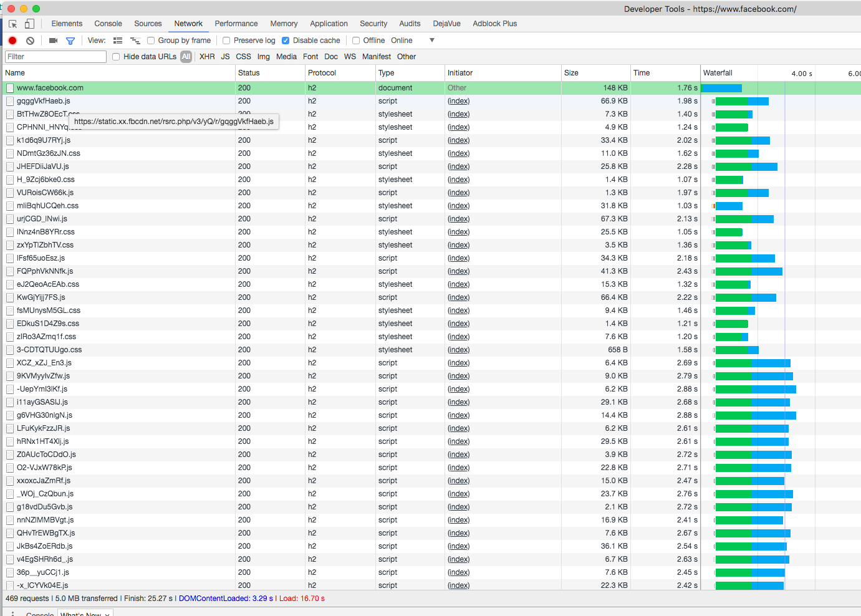The image size is (861, 616).
Task: Click the file icon beside LFuKykFzzJR.js
Action: pos(10,428)
